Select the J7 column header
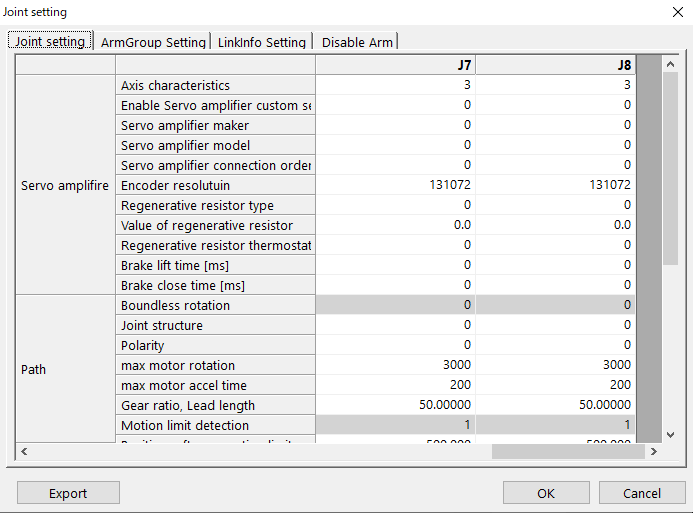 point(395,65)
